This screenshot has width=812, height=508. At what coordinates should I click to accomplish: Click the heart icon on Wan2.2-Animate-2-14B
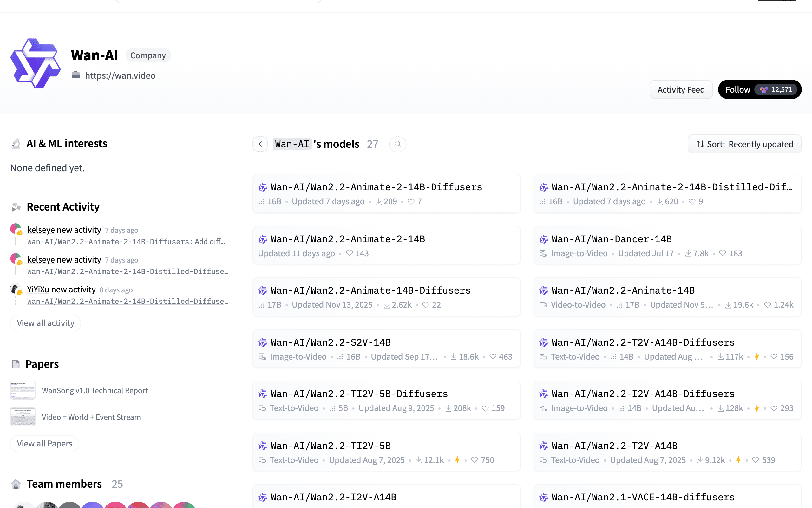[x=350, y=253]
